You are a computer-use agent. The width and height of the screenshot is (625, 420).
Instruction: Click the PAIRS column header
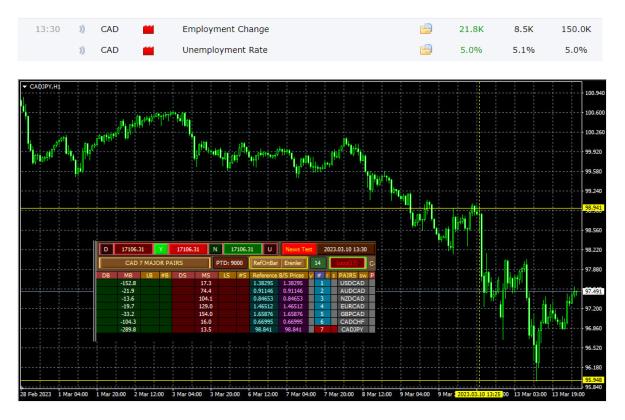[x=347, y=275]
